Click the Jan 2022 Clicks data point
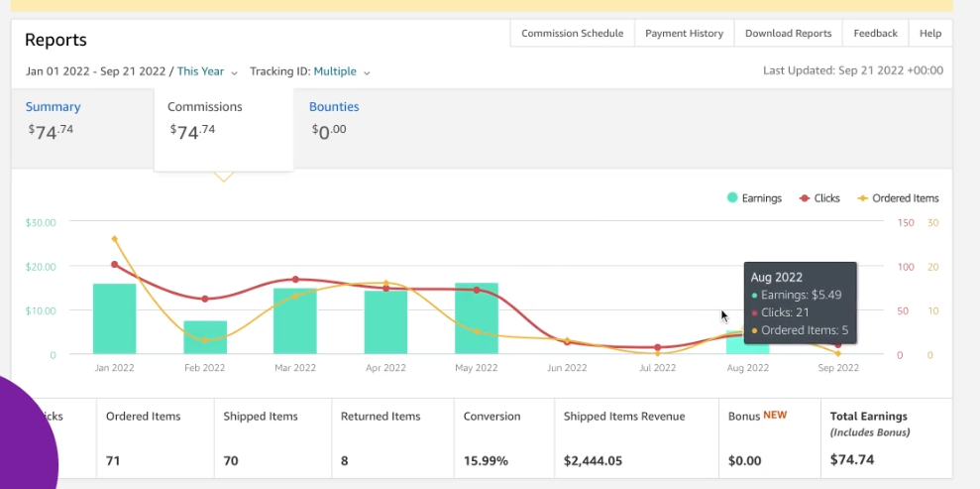Viewport: 980px width, 489px height. tap(114, 265)
